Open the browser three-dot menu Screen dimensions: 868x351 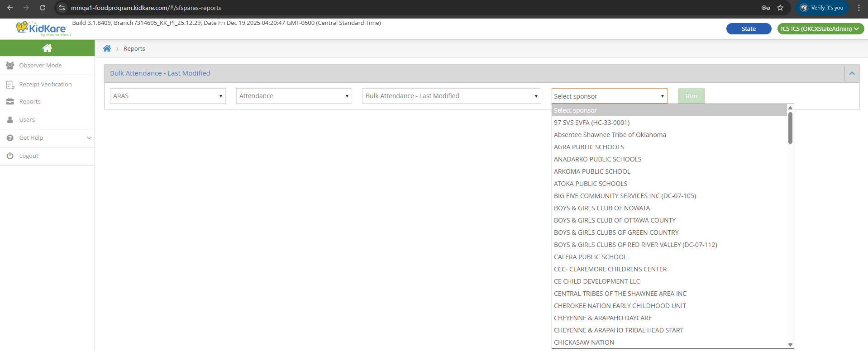pos(859,8)
